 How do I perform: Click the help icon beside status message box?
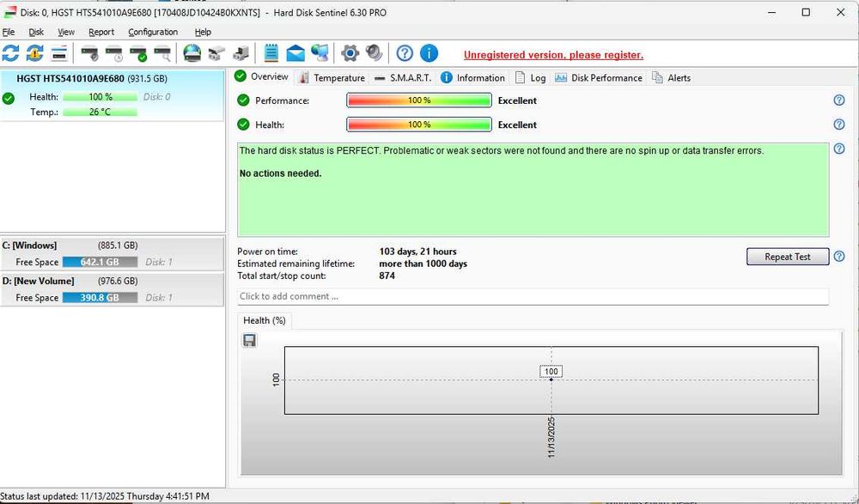click(x=839, y=149)
